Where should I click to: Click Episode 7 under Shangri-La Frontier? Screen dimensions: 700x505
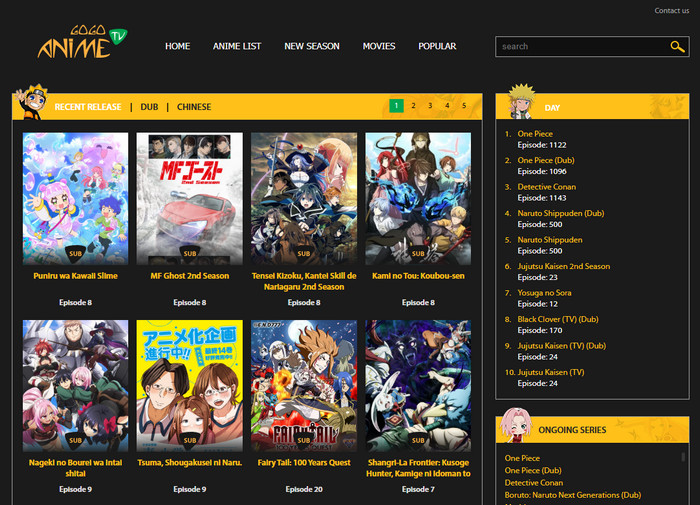click(418, 489)
